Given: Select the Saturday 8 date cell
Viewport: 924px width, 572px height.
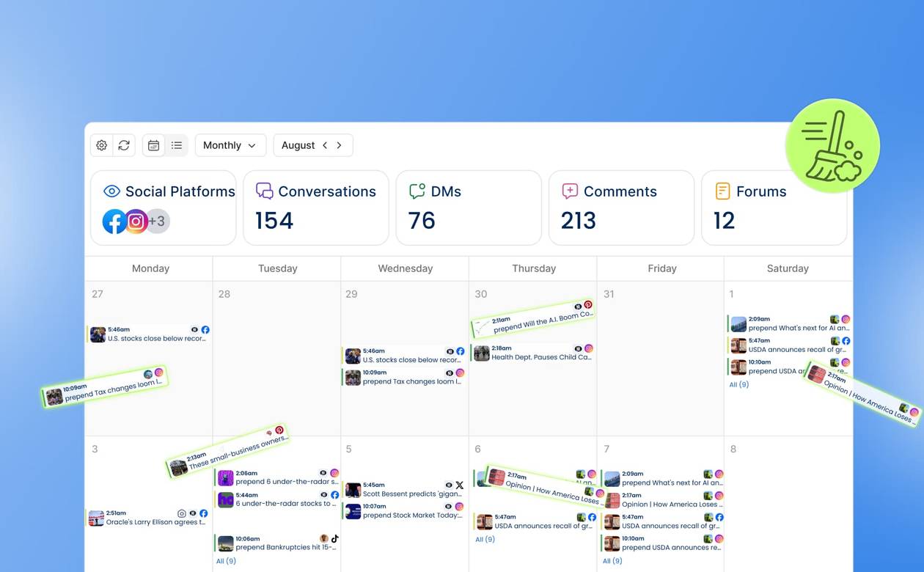Looking at the screenshot, I should [788, 505].
